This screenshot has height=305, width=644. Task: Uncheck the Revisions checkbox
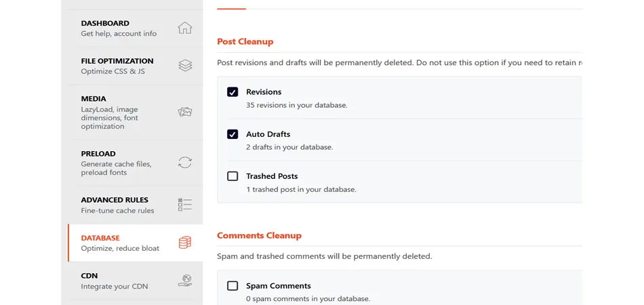tap(233, 92)
